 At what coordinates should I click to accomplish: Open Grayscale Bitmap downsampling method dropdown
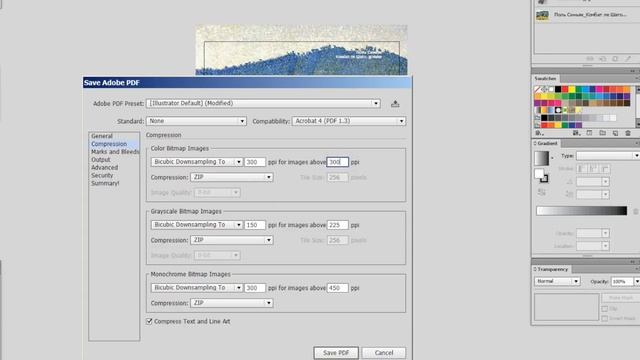click(x=197, y=225)
